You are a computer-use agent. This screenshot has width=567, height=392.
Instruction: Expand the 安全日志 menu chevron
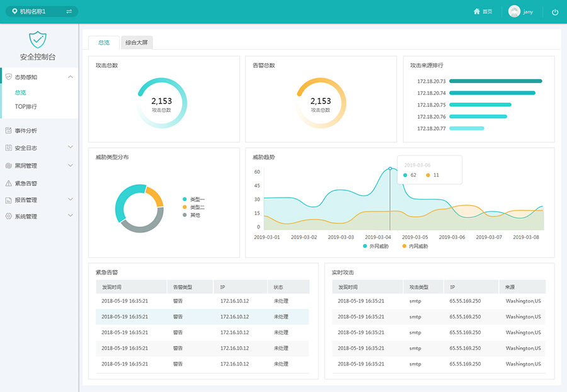tap(70, 148)
